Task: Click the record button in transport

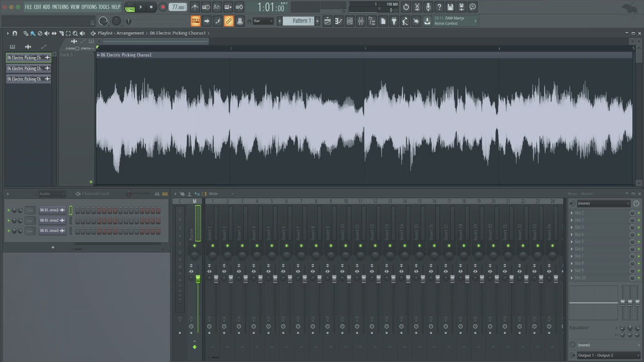Action: pos(163,7)
